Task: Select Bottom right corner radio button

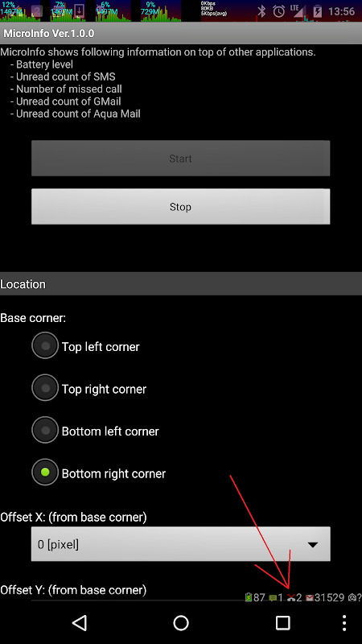Action: pos(45,473)
